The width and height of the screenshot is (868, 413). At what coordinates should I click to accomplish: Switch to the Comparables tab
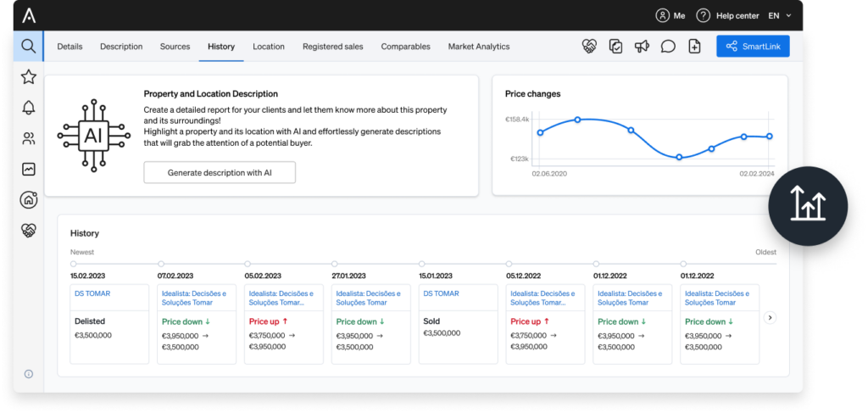pos(405,47)
